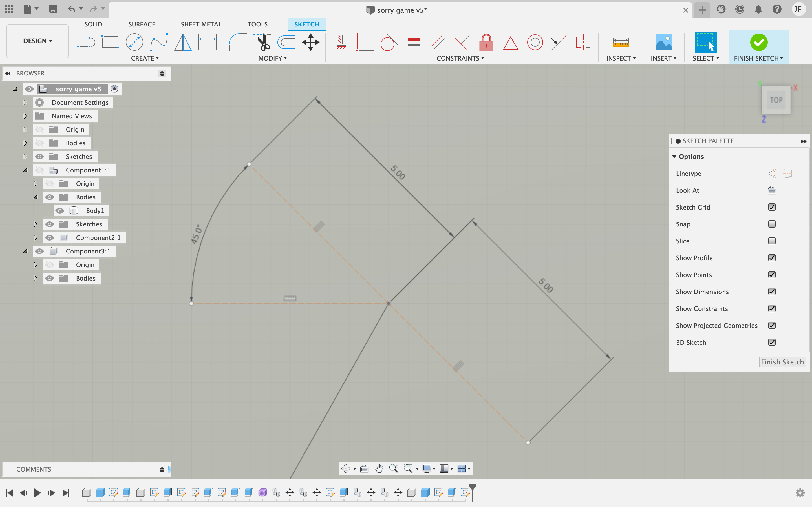The width and height of the screenshot is (812, 507).
Task: Select the Move/Copy tool
Action: click(311, 41)
